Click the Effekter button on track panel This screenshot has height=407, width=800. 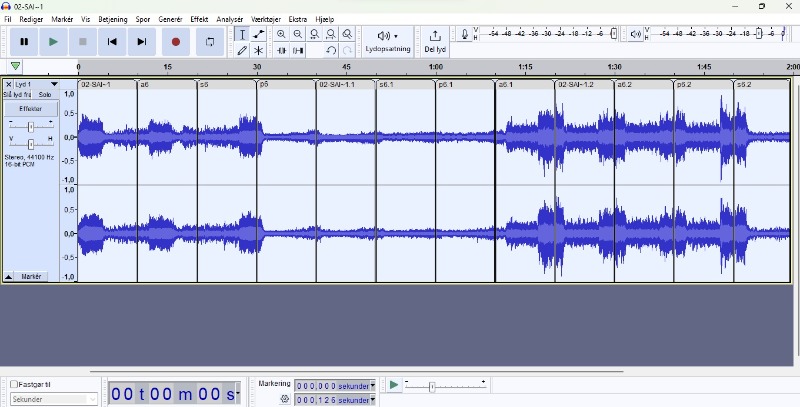[x=31, y=109]
